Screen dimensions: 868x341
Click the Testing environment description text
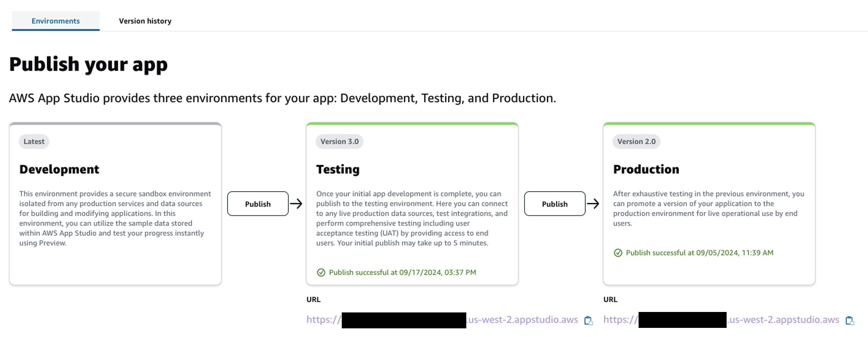[412, 218]
